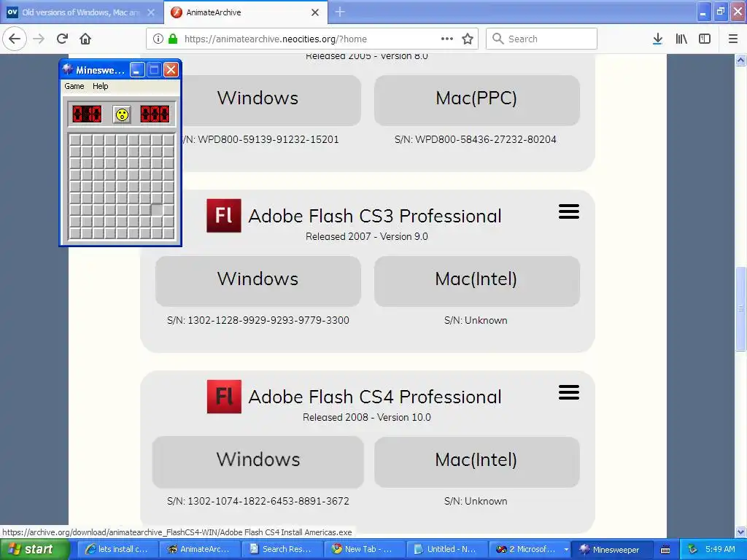Click the forward navigation arrow
The width and height of the screenshot is (747, 560).
[x=39, y=39]
